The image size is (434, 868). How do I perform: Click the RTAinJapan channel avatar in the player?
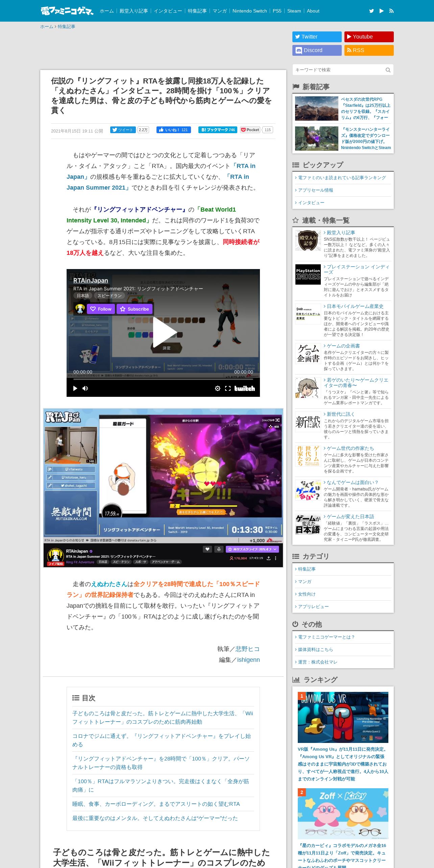[x=80, y=309]
